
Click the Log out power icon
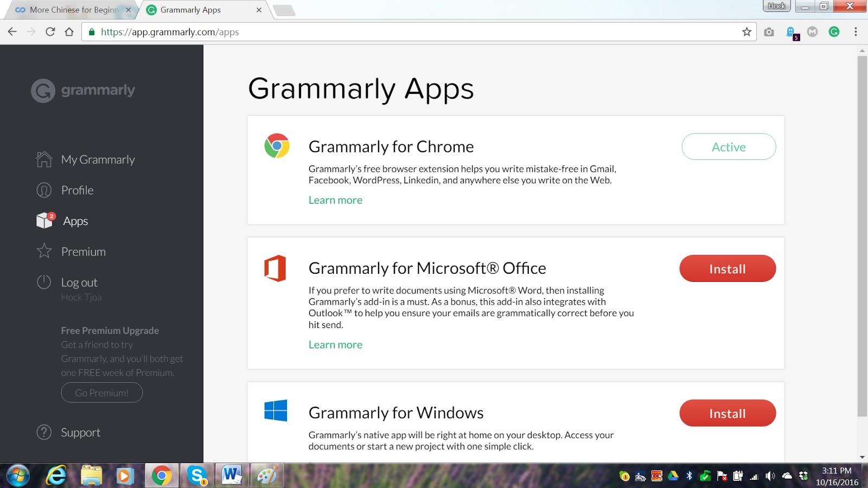[44, 282]
